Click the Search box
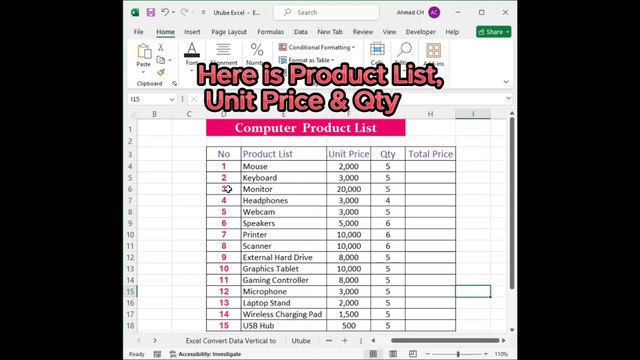This screenshot has width=640, height=360. click(326, 13)
